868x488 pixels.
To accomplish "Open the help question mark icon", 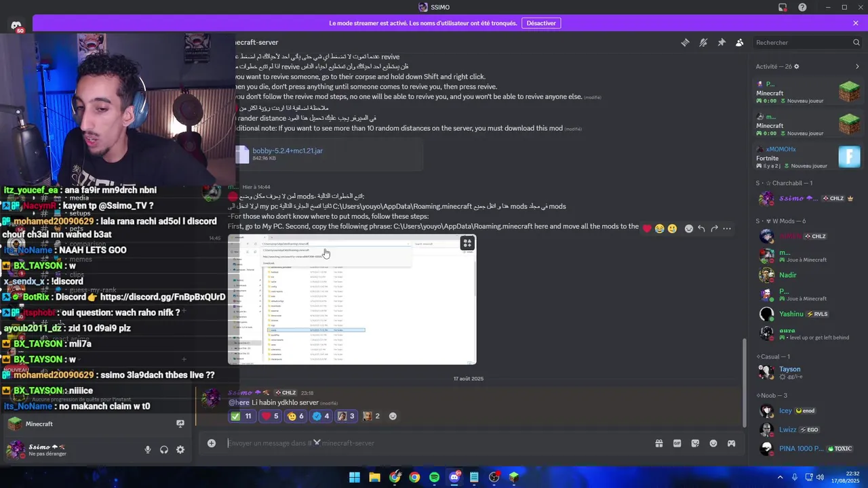I will pos(802,7).
